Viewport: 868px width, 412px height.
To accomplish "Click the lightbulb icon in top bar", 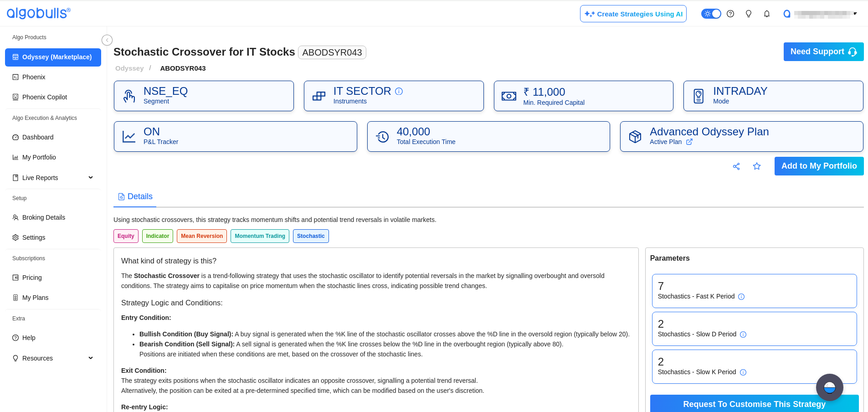I will (749, 14).
